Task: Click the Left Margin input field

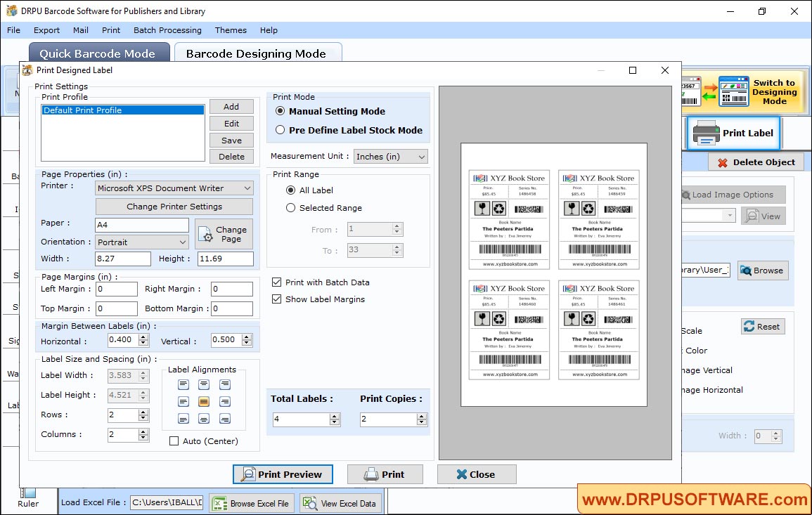Action: [117, 289]
